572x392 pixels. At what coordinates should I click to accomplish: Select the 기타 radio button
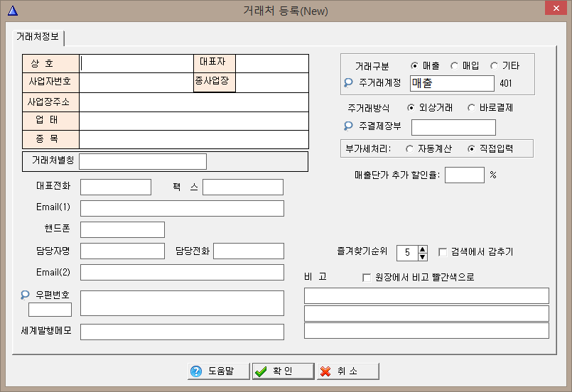[x=494, y=66]
